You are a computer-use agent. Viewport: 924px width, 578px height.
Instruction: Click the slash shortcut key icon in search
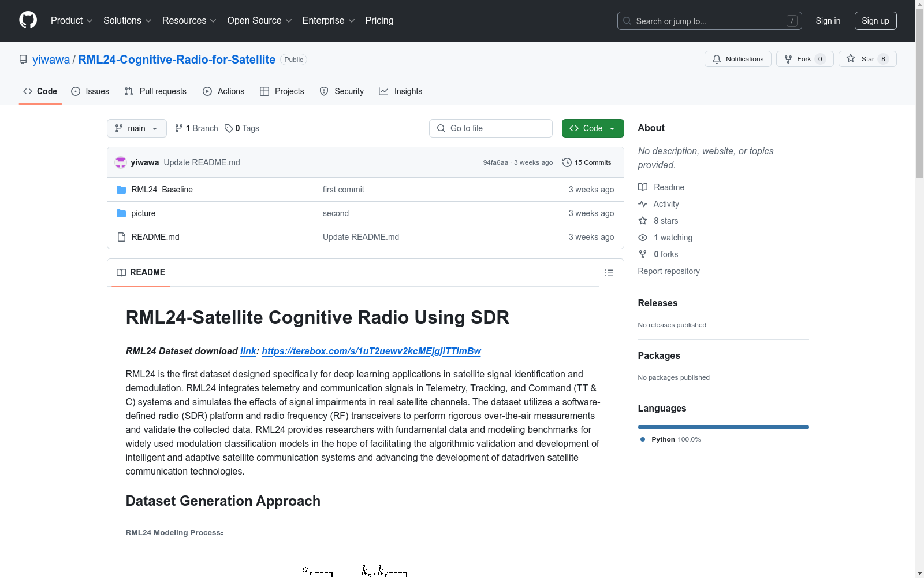[792, 21]
